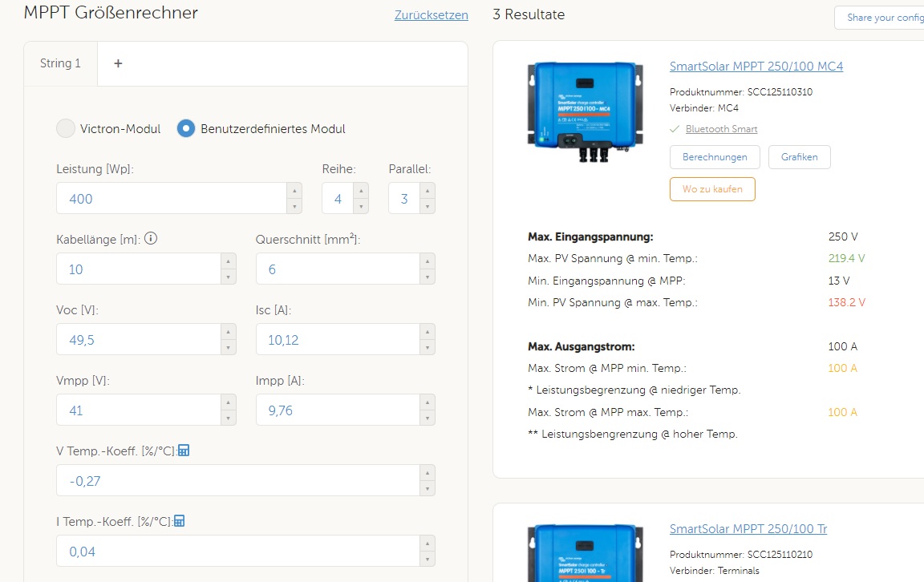Decrease the Querschnitt value
924x582 pixels.
[x=428, y=277]
